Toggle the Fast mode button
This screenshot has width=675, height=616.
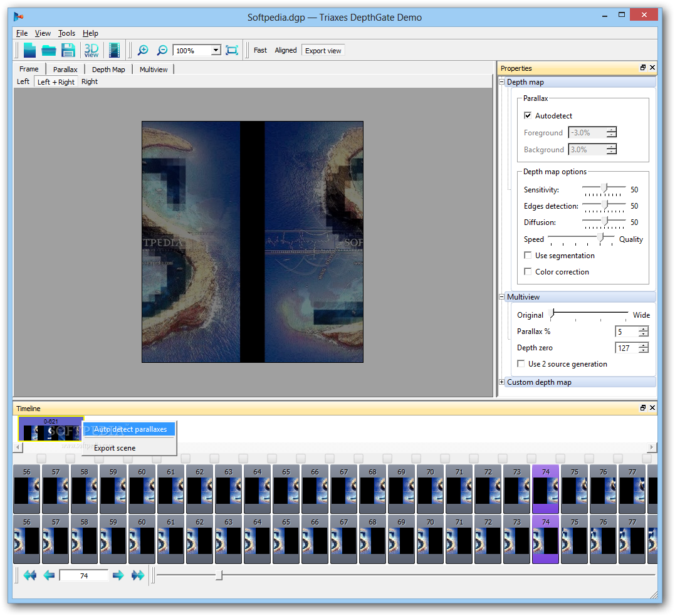point(260,50)
